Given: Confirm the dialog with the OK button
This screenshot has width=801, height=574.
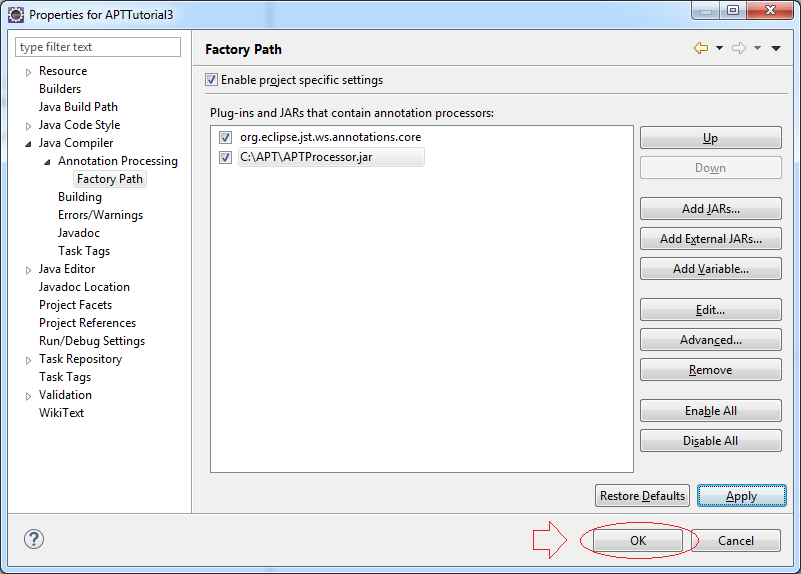Looking at the screenshot, I should coord(638,540).
